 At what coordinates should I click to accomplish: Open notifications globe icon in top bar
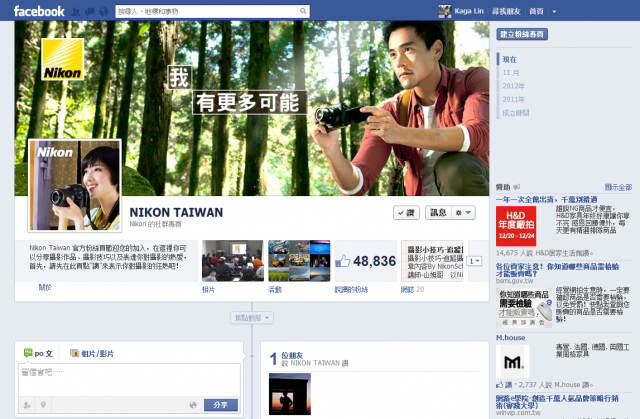[x=104, y=11]
